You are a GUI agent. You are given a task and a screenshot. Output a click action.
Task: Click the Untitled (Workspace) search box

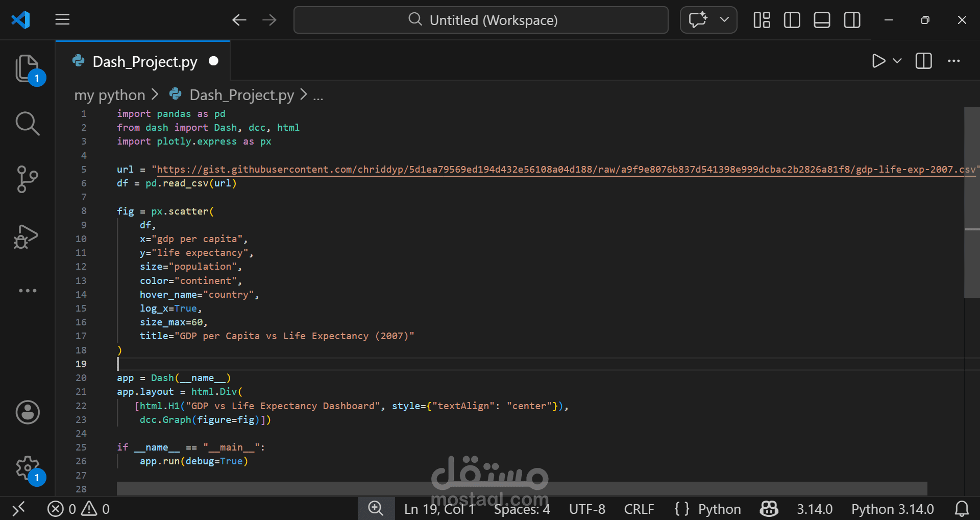point(480,20)
